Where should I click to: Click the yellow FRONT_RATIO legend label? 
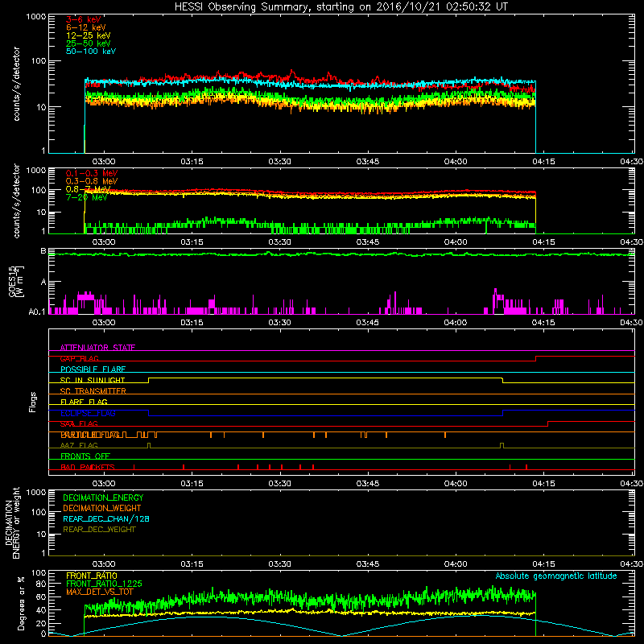[92, 576]
